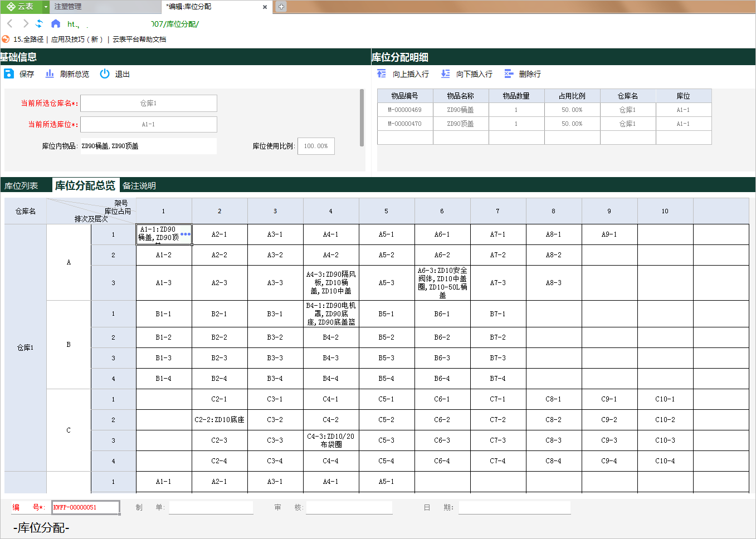
Task: Click the 库位使用比例 100.00% field
Action: (x=316, y=146)
